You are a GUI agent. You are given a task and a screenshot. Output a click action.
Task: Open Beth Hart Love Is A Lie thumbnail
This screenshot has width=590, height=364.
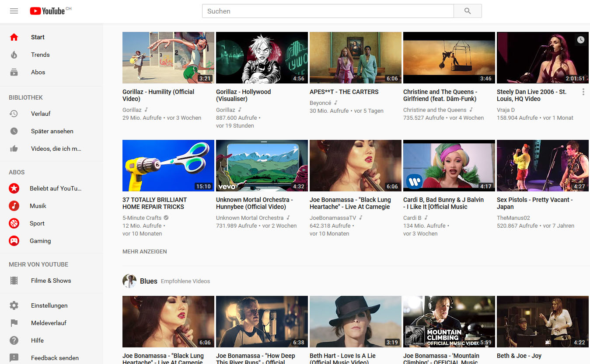coord(356,322)
